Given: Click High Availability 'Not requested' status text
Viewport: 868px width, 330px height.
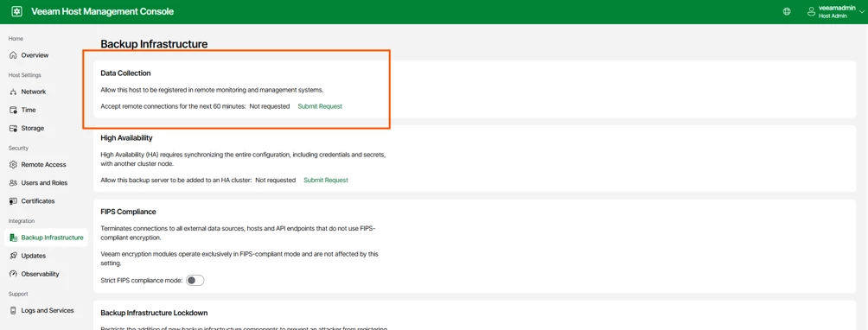Looking at the screenshot, I should pos(275,181).
